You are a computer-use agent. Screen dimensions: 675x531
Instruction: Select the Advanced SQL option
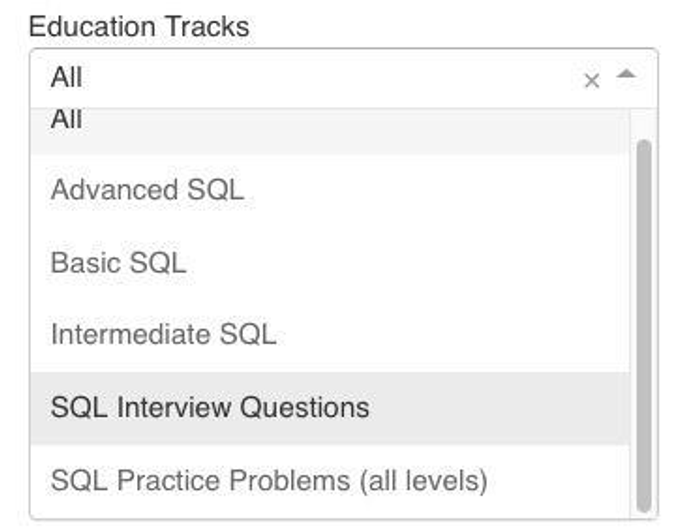[147, 190]
